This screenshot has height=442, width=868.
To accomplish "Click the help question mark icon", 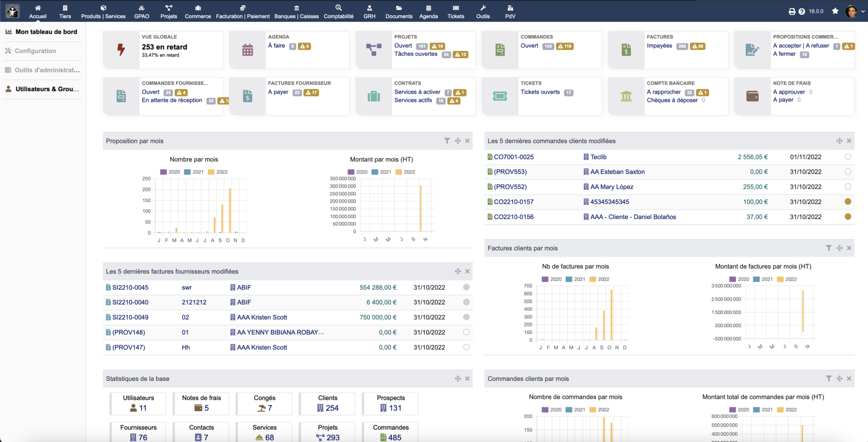I will [802, 11].
